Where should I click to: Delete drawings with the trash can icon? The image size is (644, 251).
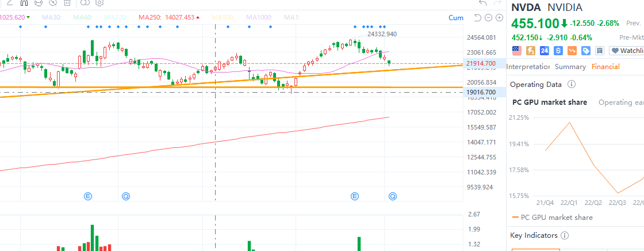[x=67, y=3]
